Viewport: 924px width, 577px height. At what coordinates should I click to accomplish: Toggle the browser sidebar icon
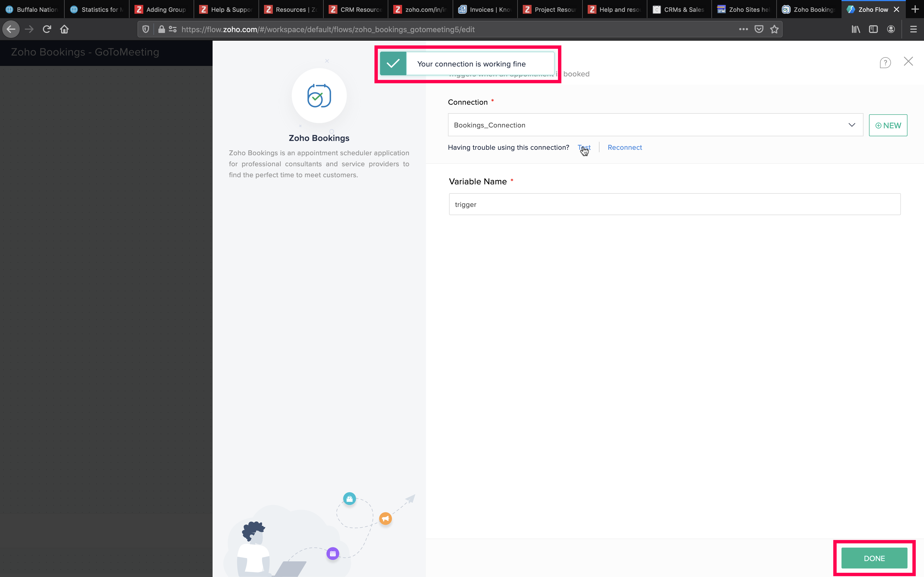click(x=873, y=29)
